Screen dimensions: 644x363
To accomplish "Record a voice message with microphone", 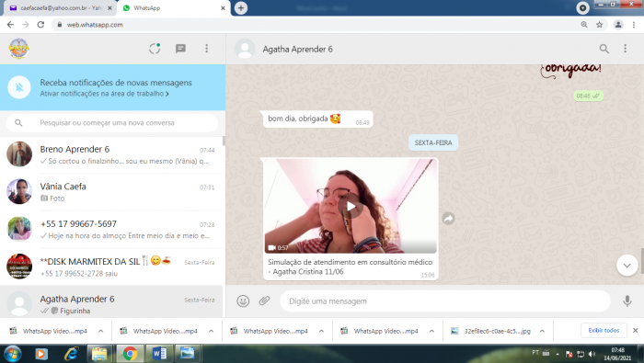I will [x=627, y=301].
